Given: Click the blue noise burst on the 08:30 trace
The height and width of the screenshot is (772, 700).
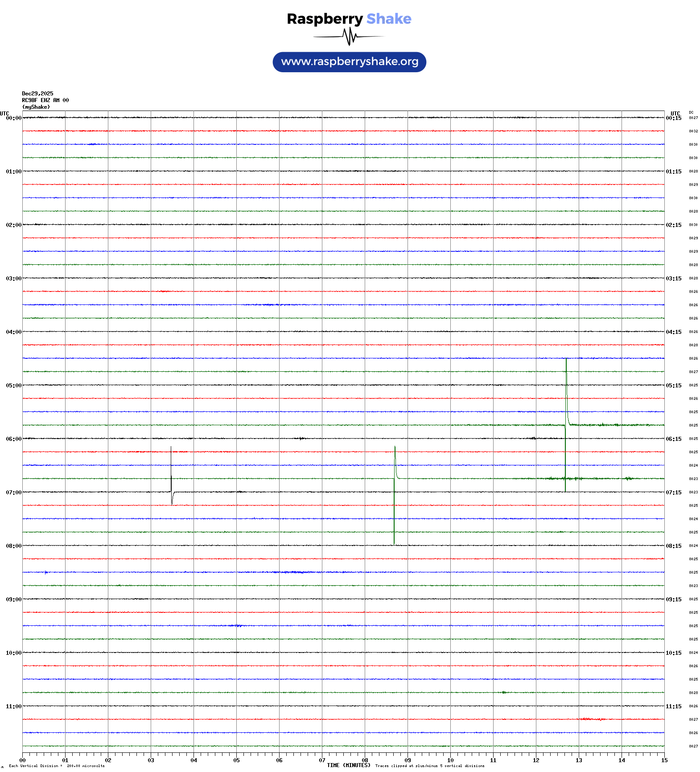Looking at the screenshot, I should click(x=294, y=572).
